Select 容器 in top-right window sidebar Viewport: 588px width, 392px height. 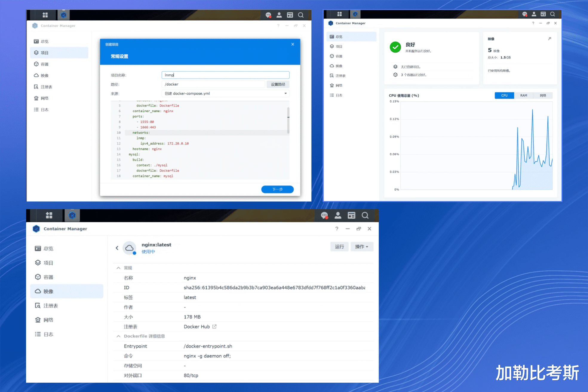[351, 56]
